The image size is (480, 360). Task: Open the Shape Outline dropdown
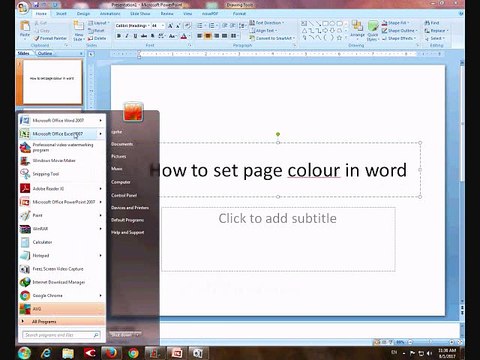pos(400,30)
